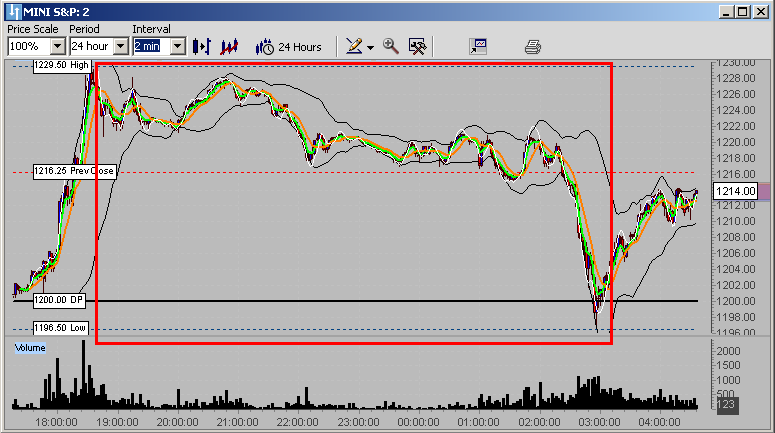Activate the magnifier zoom tool
Viewport: 775px width, 433px height.
[390, 46]
